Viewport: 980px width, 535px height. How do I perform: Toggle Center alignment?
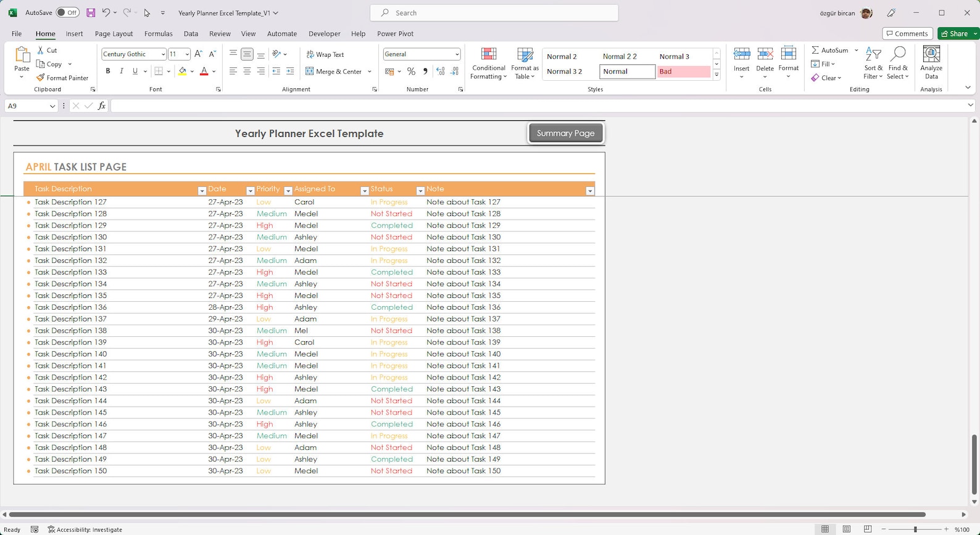[x=247, y=72]
